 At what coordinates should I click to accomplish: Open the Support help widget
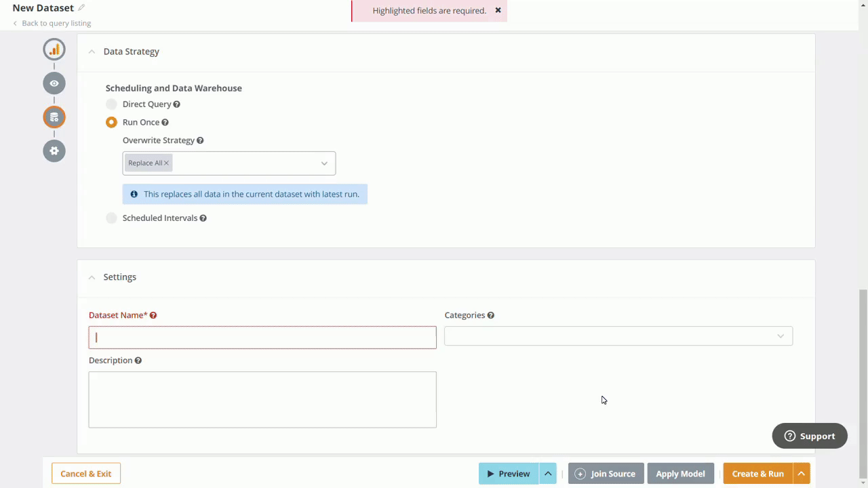(x=809, y=436)
